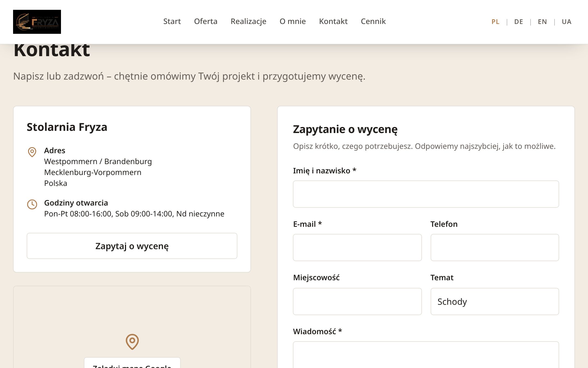588x368 pixels.
Task: Click into the Wiadomość text area
Action: click(426, 355)
